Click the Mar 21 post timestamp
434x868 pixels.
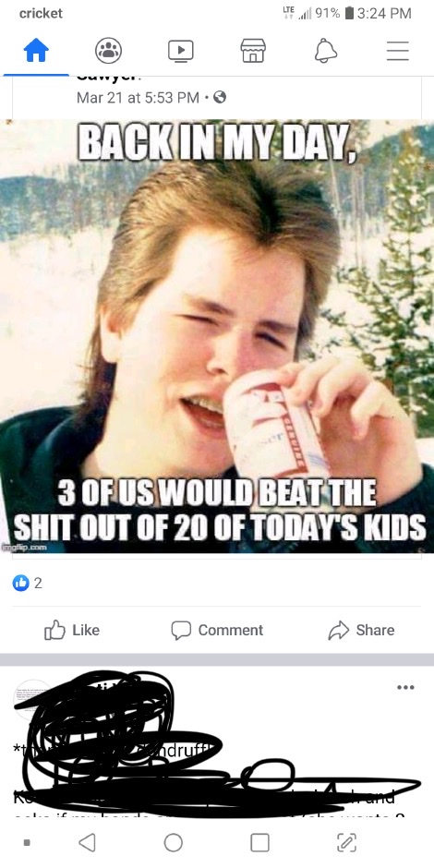pos(138,98)
